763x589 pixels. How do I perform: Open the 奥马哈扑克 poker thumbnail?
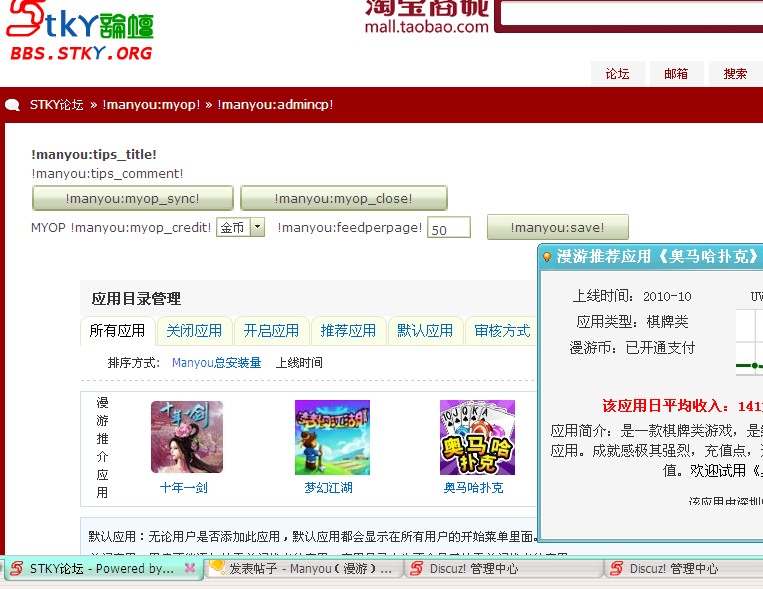tap(477, 437)
